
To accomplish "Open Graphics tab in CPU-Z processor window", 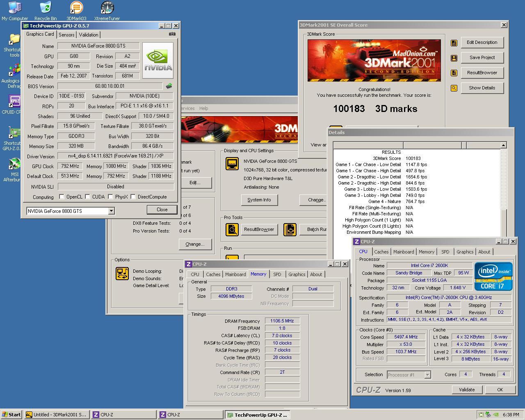I will [x=465, y=252].
